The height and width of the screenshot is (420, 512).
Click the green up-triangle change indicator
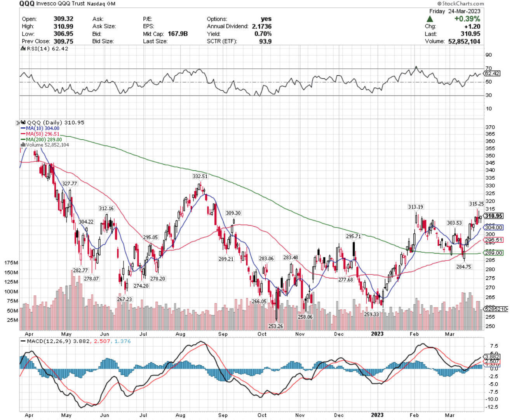pyautogui.click(x=430, y=19)
